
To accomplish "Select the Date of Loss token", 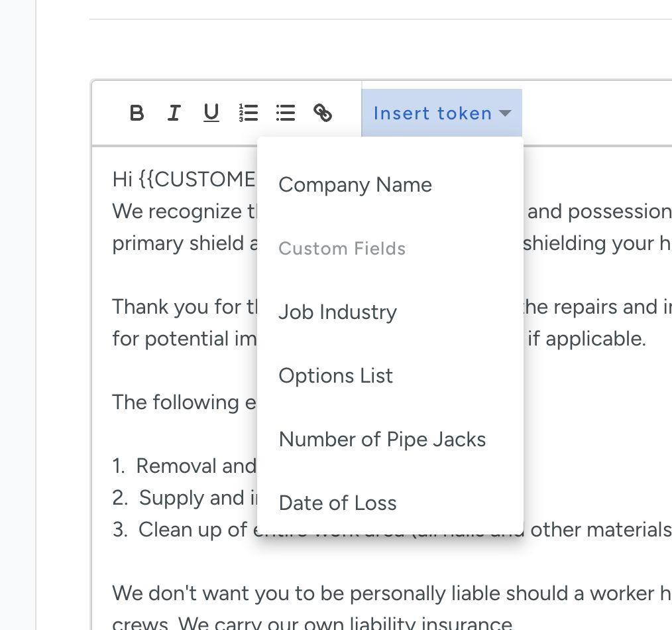I will [338, 503].
